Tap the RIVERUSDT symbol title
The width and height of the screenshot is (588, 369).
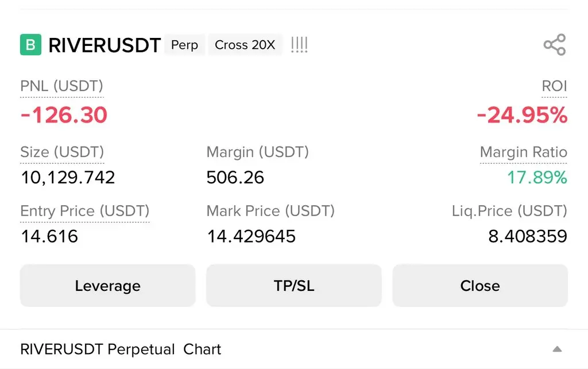click(105, 45)
